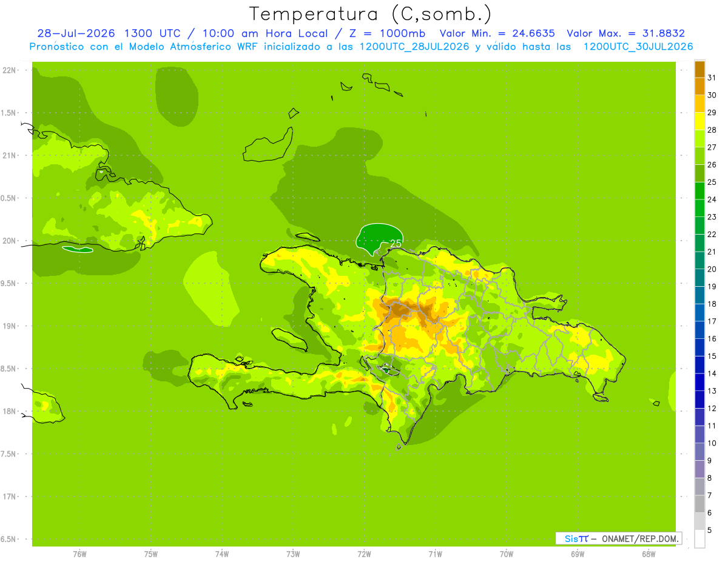Click the "1200UTC_30JUL2026" valid-until time

638,47
